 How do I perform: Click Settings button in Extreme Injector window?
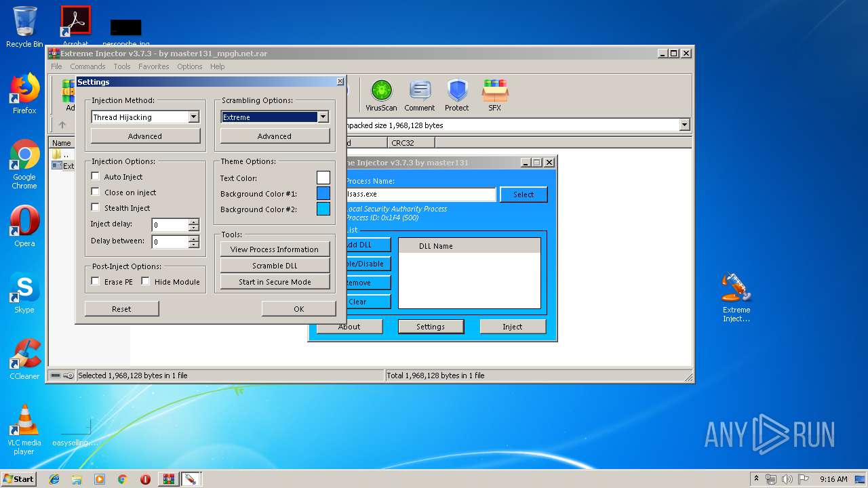click(x=431, y=326)
